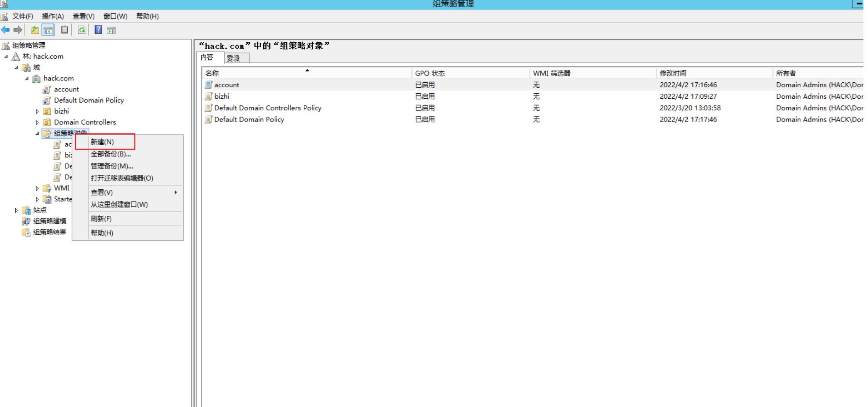Click the bizhi OU folder icon

click(47, 111)
